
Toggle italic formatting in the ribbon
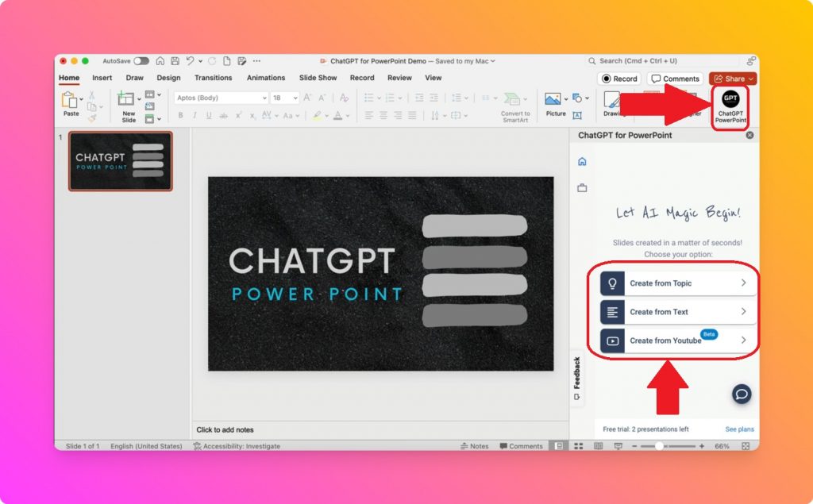[193, 115]
